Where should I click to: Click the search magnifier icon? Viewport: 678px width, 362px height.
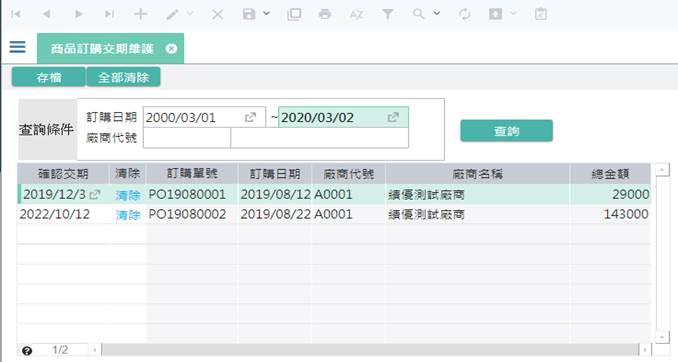[419, 14]
